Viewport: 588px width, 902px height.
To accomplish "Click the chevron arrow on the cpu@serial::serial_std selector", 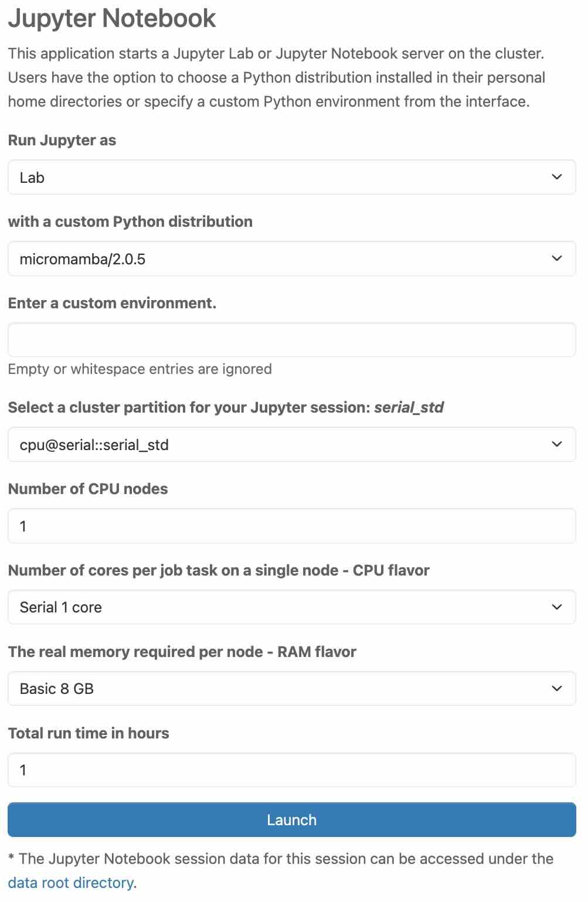I will pyautogui.click(x=556, y=444).
